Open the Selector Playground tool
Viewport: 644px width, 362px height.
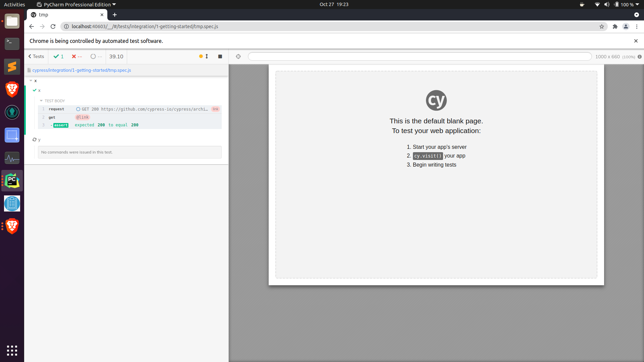coord(238,56)
